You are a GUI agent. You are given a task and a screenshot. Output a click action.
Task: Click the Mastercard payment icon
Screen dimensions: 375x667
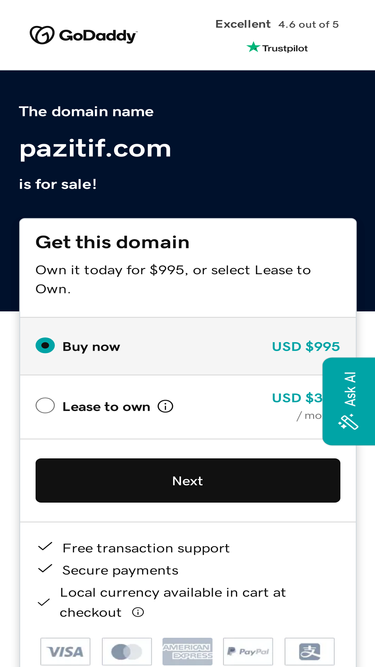[127, 651]
